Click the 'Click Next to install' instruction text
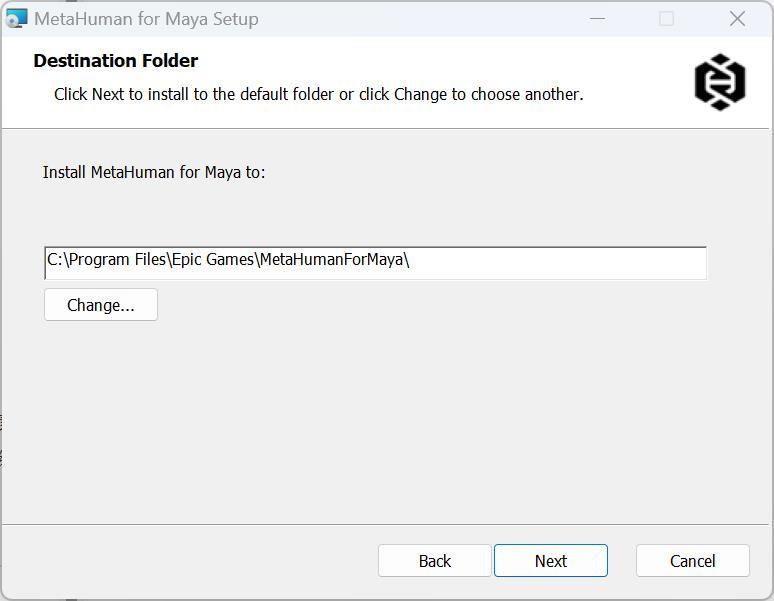 [x=318, y=94]
